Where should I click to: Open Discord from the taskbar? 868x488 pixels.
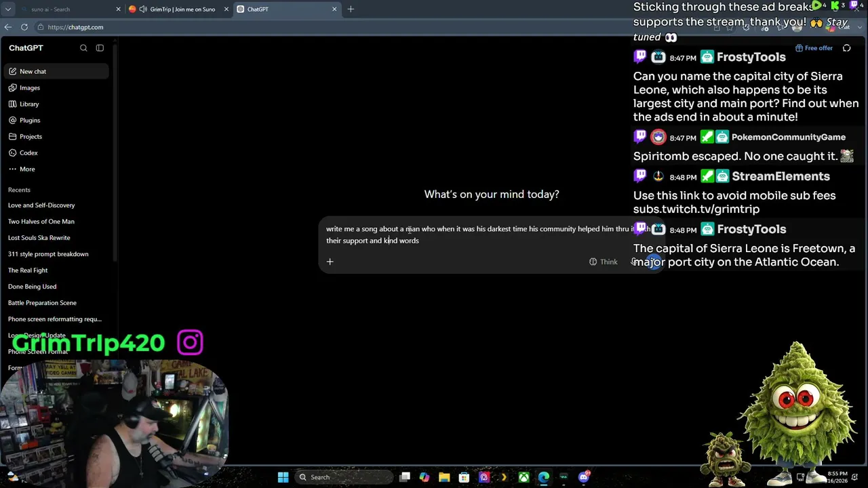pos(584,477)
